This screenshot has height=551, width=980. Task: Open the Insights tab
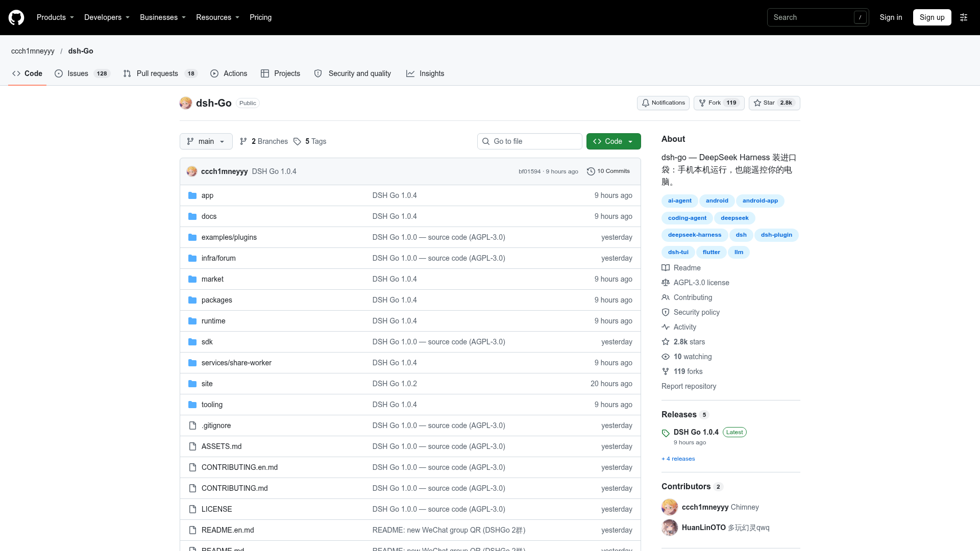point(425,73)
